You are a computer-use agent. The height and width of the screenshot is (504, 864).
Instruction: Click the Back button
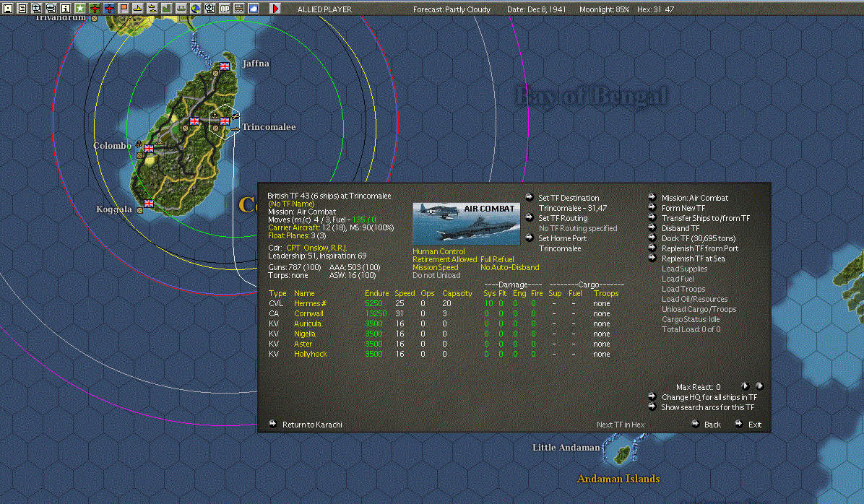click(x=712, y=425)
